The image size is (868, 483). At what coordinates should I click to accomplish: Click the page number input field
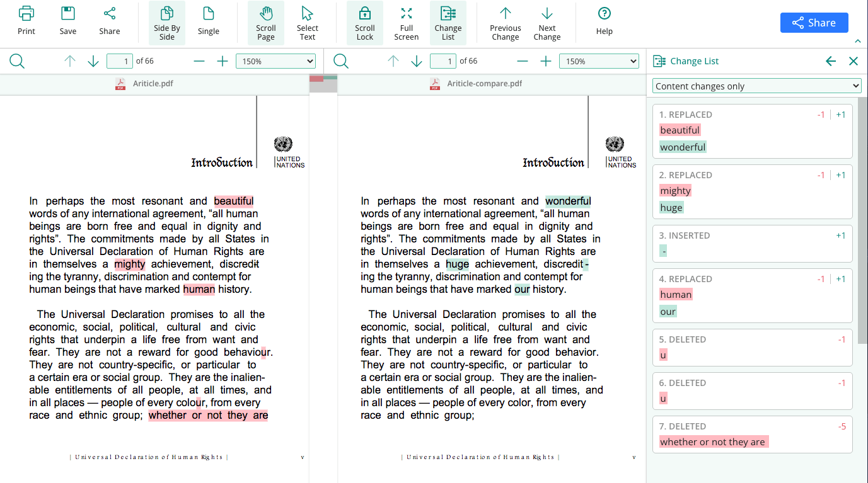click(119, 60)
